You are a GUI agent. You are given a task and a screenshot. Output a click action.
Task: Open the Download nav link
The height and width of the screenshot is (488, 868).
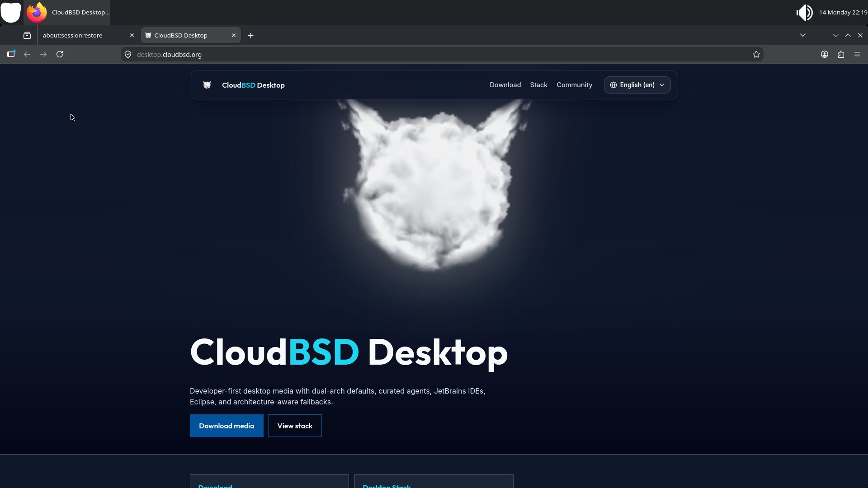(505, 85)
